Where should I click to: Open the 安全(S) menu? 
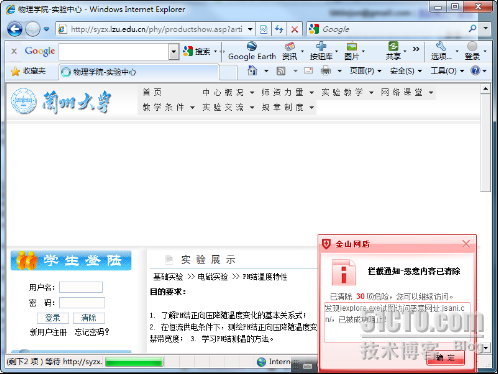406,71
